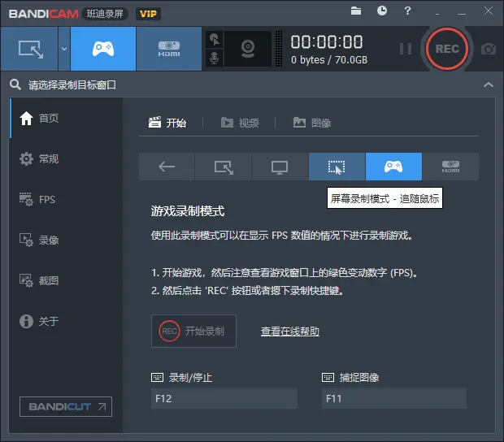504x442 pixels.
Task: Click the 屏幕录制模式 - 追随鼠标 tooltip
Action: pos(385,198)
